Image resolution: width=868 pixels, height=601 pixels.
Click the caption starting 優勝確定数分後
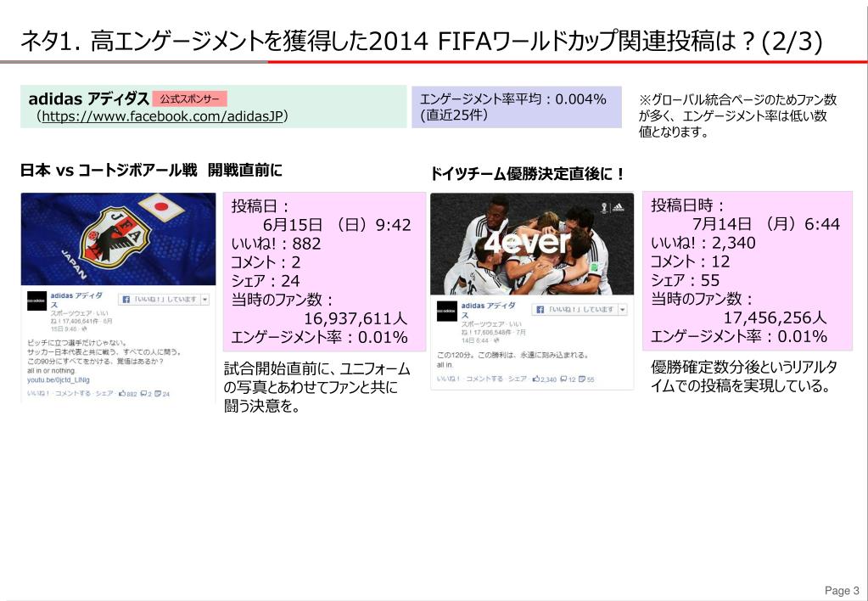click(744, 376)
